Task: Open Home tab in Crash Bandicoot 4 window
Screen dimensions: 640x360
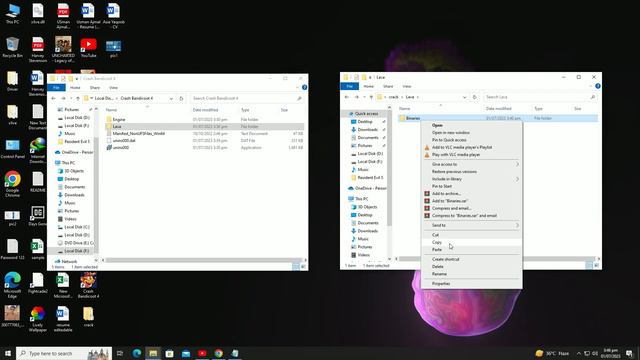Action: point(75,87)
